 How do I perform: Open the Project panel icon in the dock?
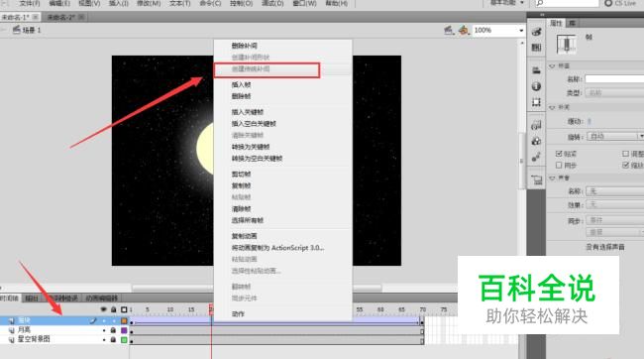[x=536, y=179]
